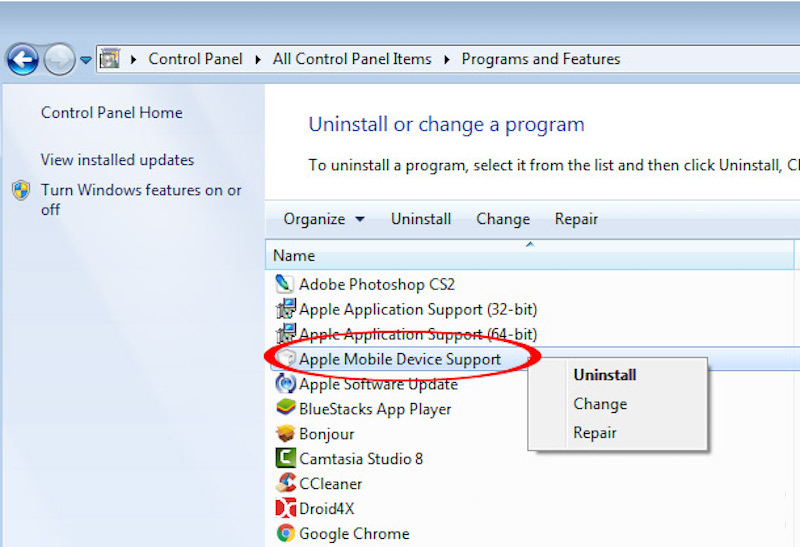
Task: Select the Apple Application Support (32-bit) icon
Action: pyautogui.click(x=285, y=309)
